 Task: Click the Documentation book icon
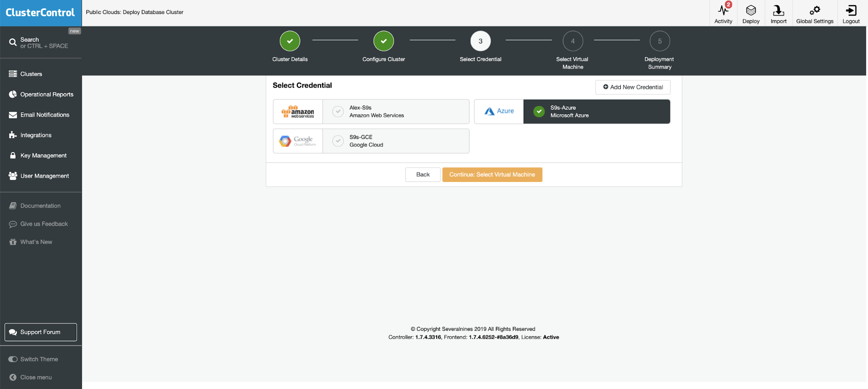tap(13, 206)
